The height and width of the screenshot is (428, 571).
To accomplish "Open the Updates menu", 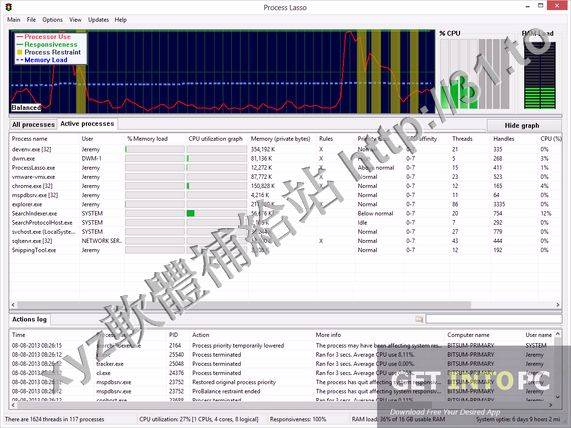I will point(98,20).
